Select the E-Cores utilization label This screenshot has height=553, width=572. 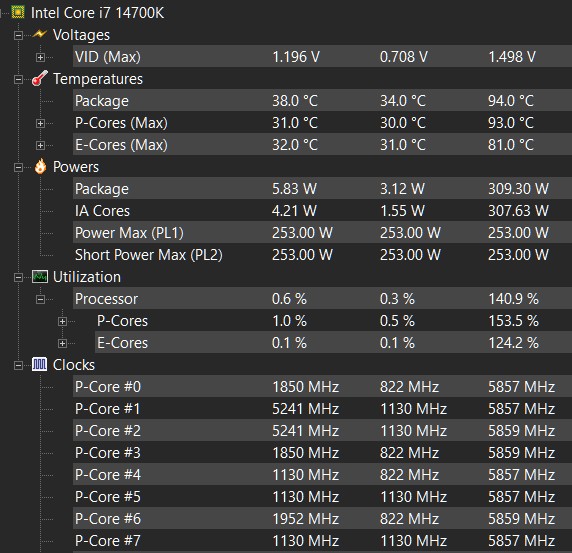point(122,343)
